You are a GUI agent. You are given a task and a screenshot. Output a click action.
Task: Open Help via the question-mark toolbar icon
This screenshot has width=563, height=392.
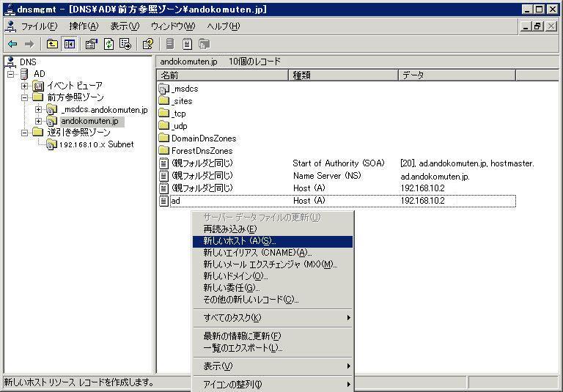147,44
